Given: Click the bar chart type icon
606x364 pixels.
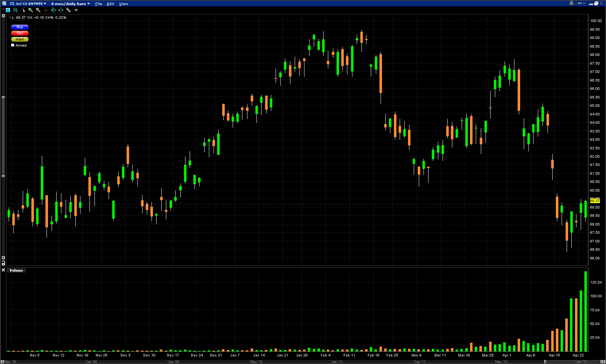Looking at the screenshot, I should click(x=16, y=10).
